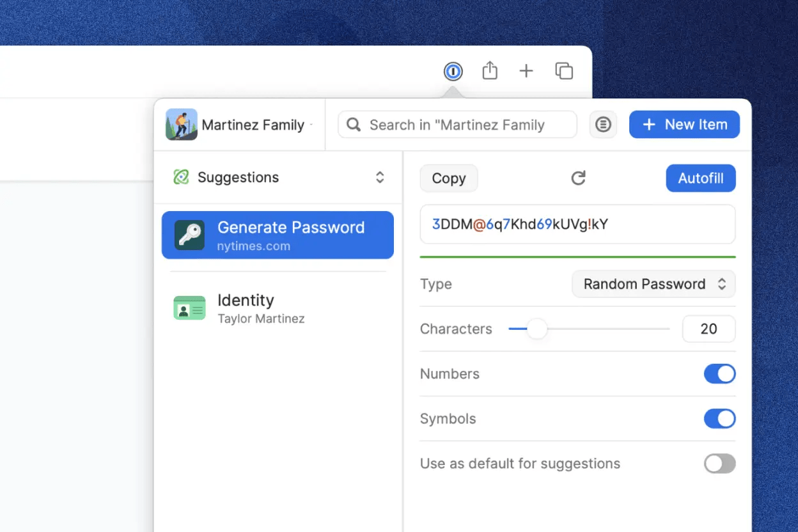Viewport: 798px width, 532px height.
Task: Select the Generate Password key icon
Action: click(x=188, y=235)
